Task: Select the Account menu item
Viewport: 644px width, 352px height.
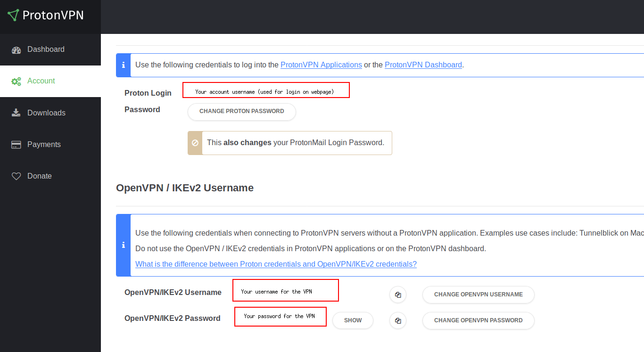Action: (x=50, y=81)
